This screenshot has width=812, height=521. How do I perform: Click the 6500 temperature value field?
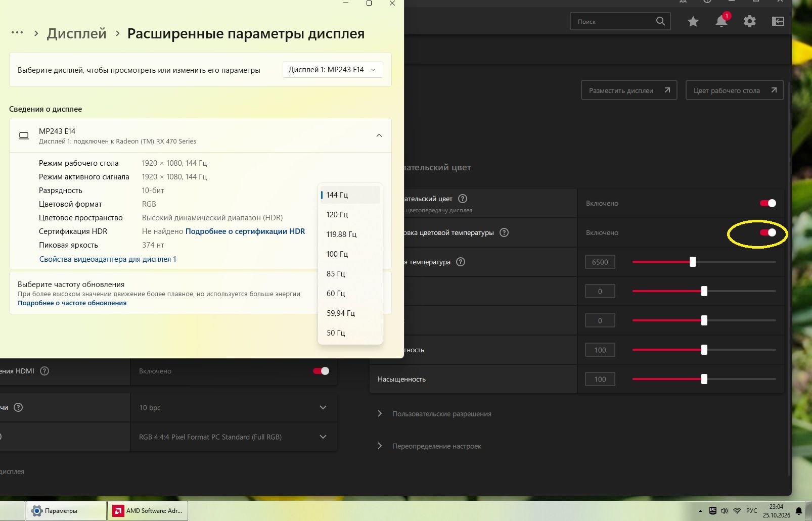600,262
